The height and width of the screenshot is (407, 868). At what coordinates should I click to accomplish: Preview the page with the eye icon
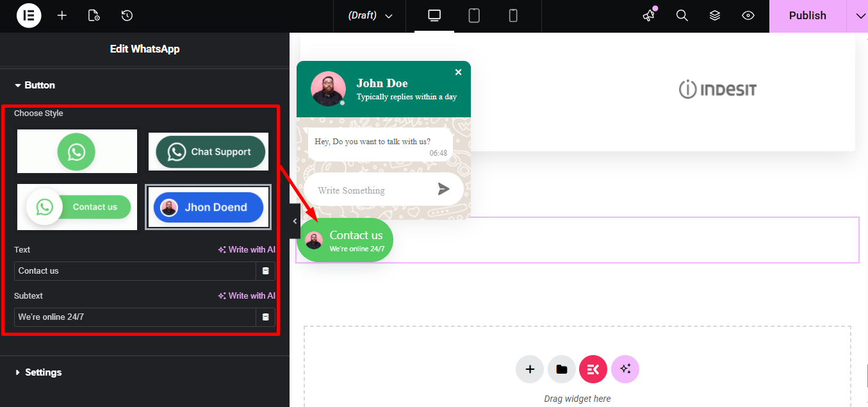pyautogui.click(x=748, y=15)
